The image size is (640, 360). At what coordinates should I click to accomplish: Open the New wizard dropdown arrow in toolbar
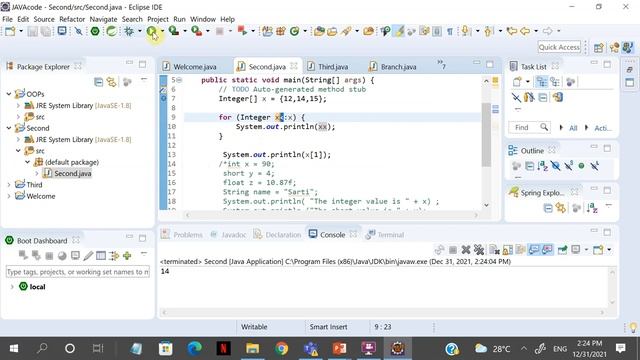point(21,31)
